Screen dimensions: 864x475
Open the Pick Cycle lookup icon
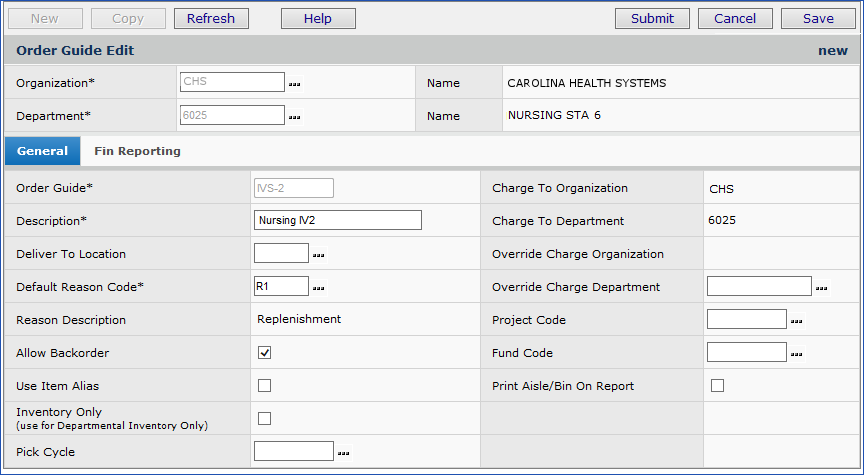coord(344,453)
